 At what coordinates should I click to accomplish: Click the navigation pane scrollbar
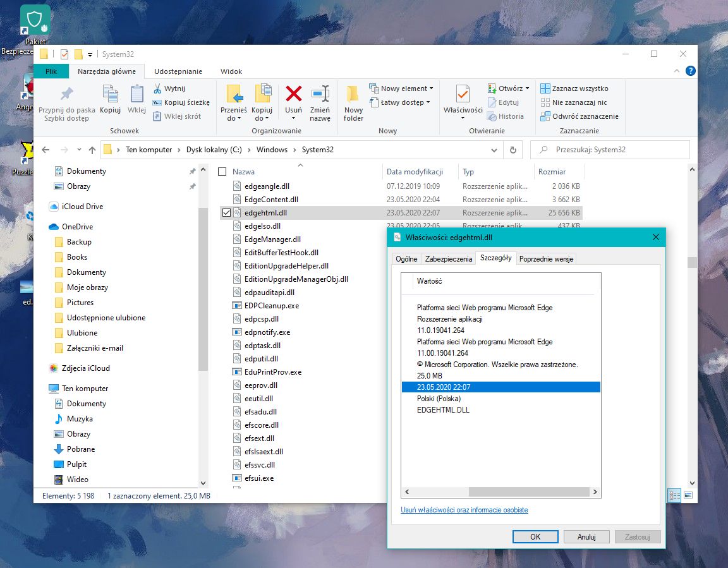coord(203,289)
